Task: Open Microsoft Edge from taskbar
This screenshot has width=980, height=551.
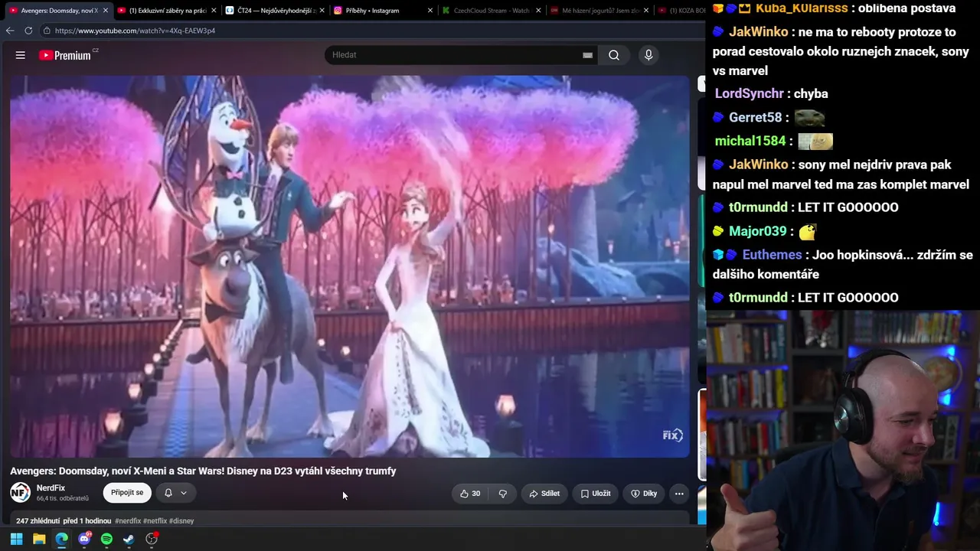Action: (61, 539)
